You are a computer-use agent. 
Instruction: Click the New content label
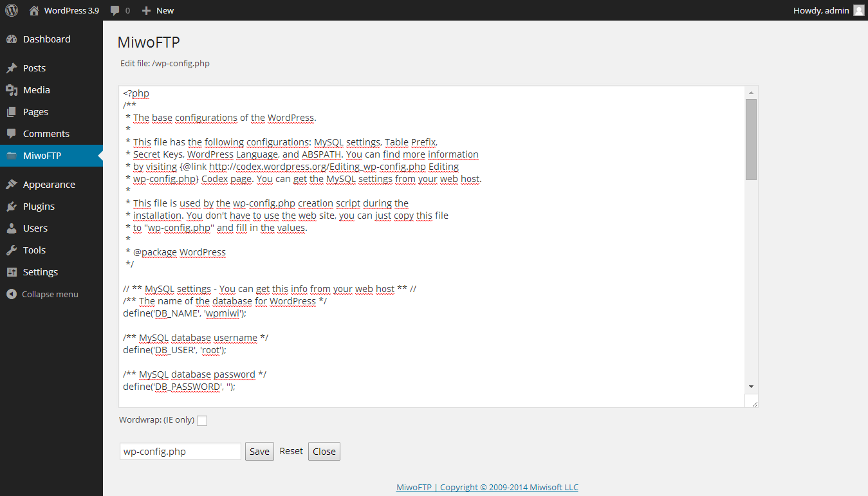(x=165, y=10)
